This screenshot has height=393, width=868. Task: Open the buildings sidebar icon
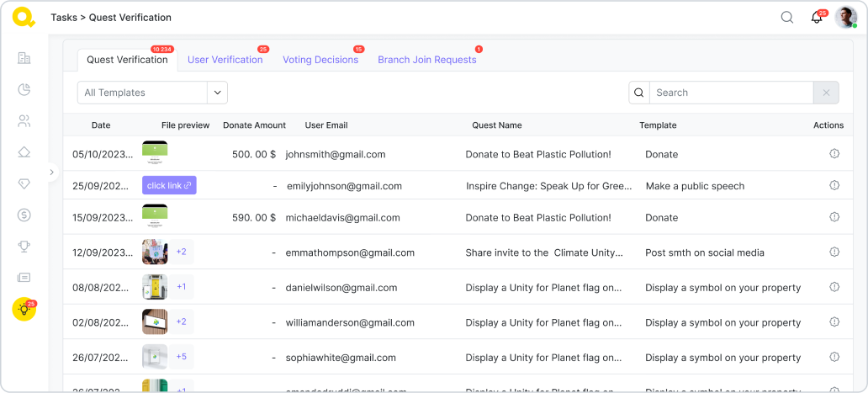[24, 58]
